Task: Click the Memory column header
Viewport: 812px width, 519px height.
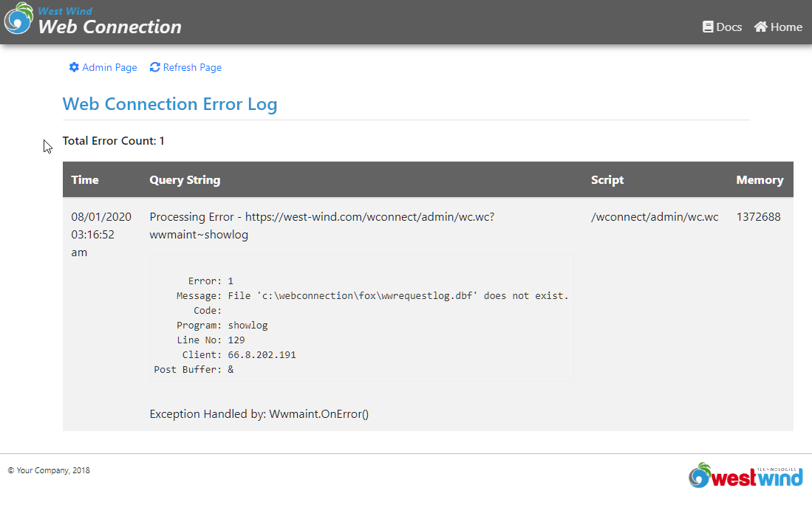Action: point(760,179)
